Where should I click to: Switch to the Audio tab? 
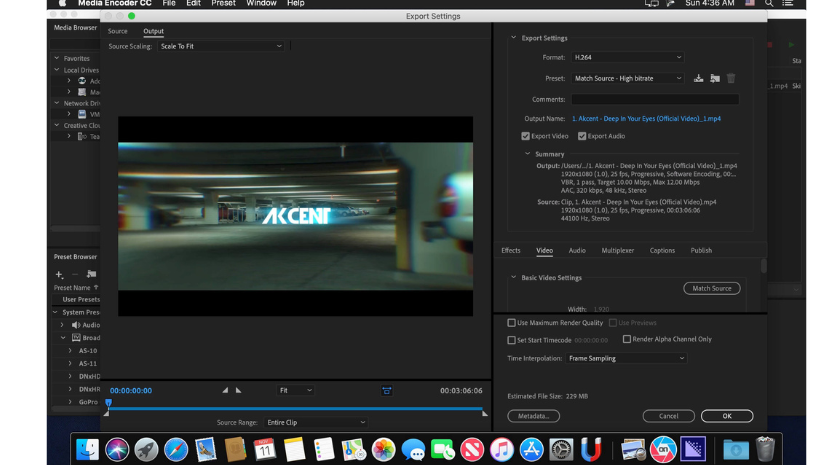click(x=577, y=250)
